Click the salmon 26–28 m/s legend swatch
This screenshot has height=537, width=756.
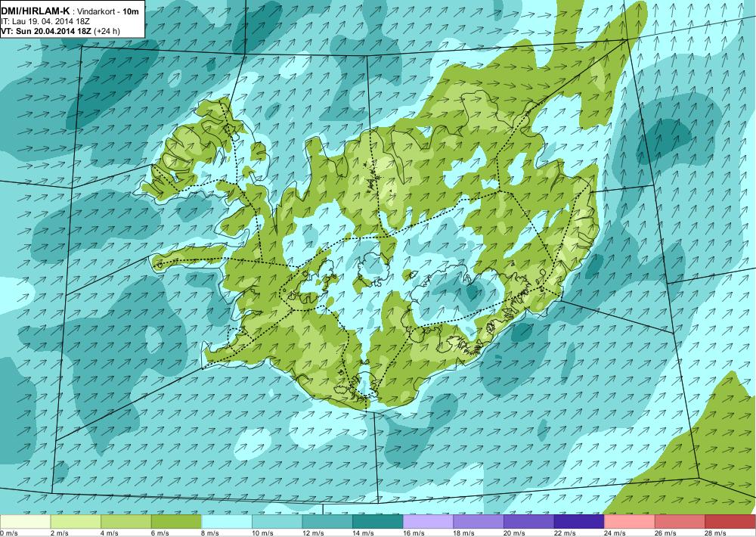(x=680, y=522)
